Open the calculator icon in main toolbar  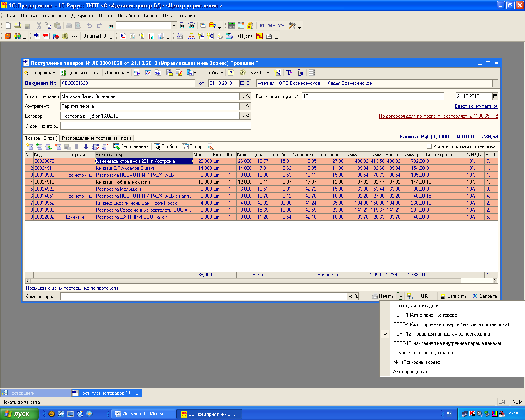tap(232, 25)
